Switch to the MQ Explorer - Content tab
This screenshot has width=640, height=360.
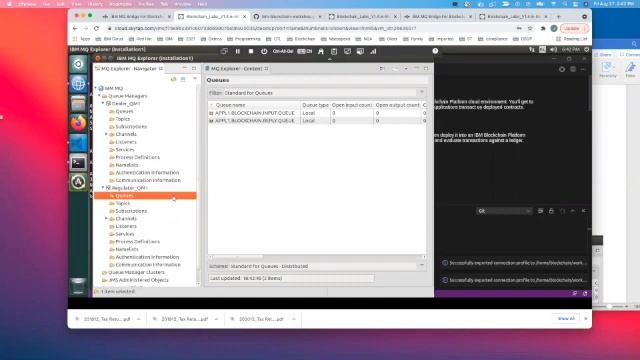pos(238,69)
